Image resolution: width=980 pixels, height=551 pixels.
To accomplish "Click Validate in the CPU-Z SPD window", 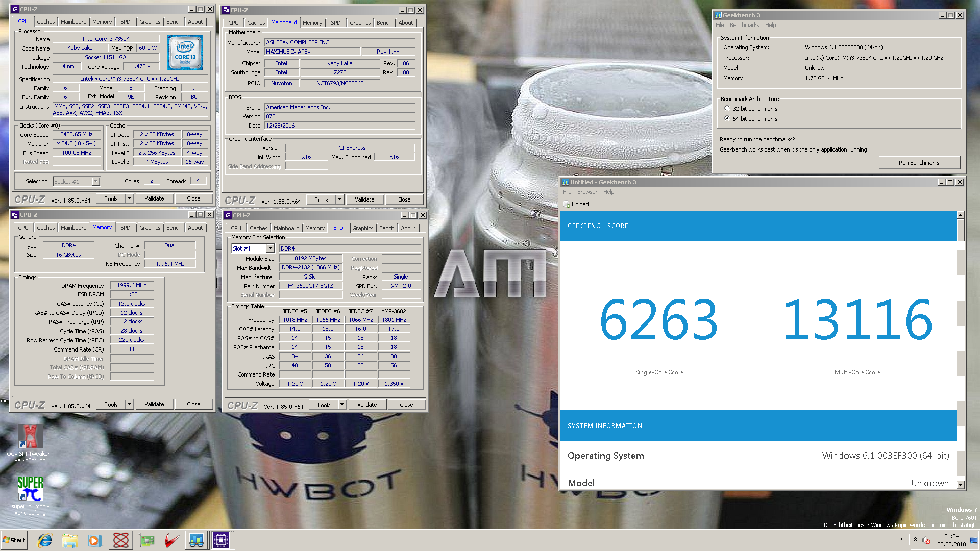I will click(x=367, y=405).
